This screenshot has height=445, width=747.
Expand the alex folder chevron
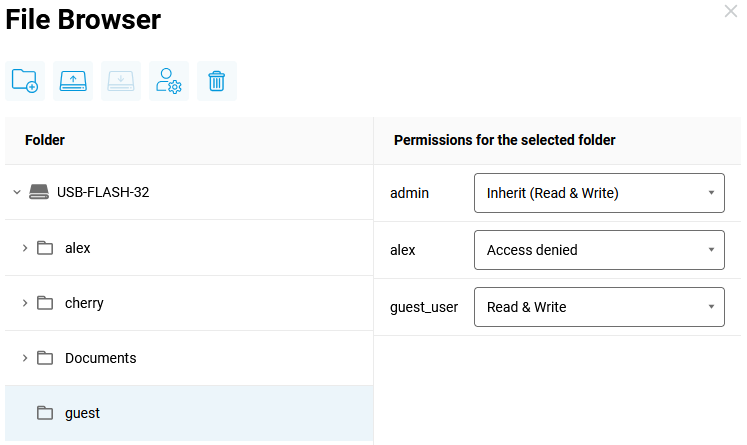[x=25, y=248]
